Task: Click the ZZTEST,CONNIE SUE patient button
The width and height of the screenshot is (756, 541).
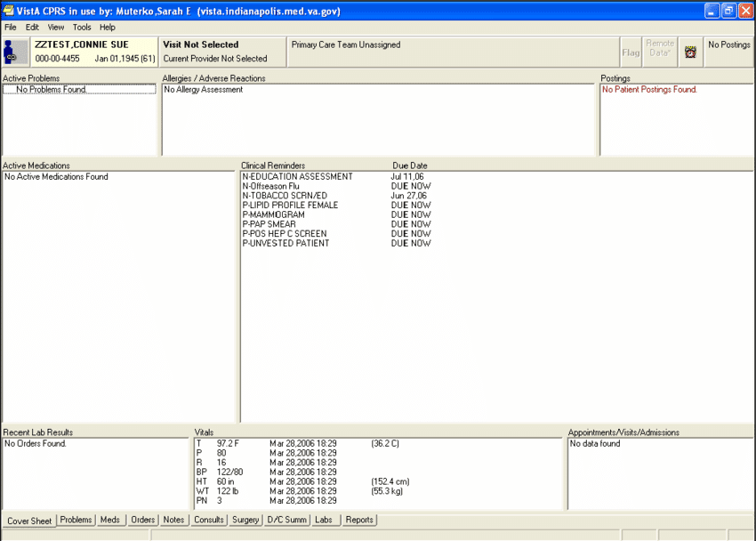Action: click(94, 52)
